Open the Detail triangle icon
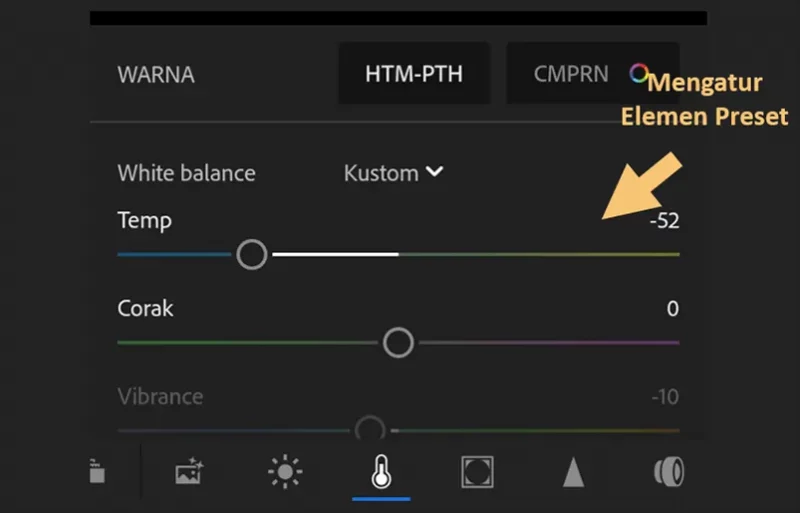Image resolution: width=800 pixels, height=513 pixels. click(x=573, y=472)
